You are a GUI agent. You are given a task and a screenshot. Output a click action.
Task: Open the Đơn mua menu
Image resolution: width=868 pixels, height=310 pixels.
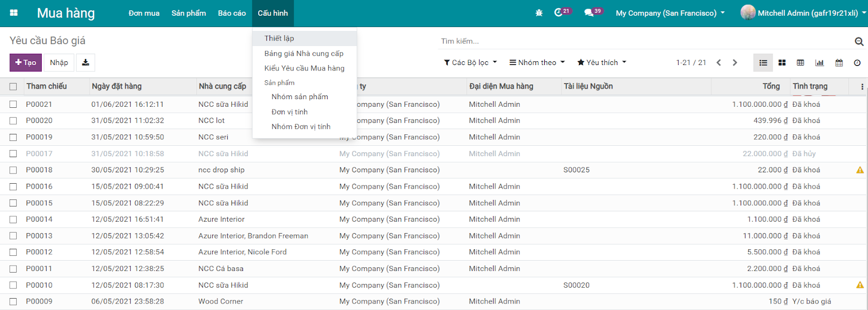[144, 13]
